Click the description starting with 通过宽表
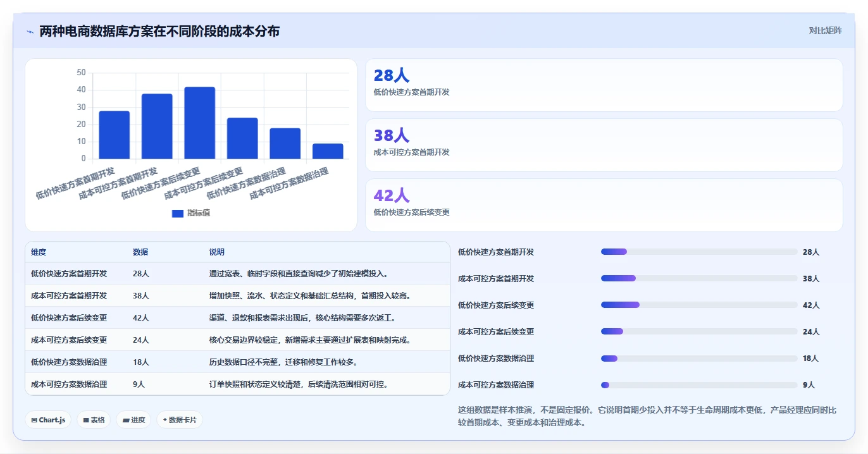This screenshot has height=454, width=868. pos(299,274)
